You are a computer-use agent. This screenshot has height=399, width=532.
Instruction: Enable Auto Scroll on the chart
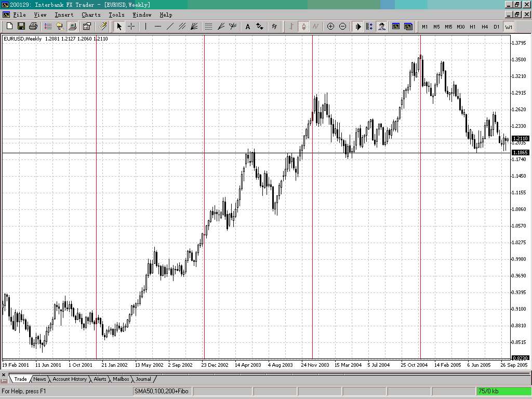pos(357,26)
